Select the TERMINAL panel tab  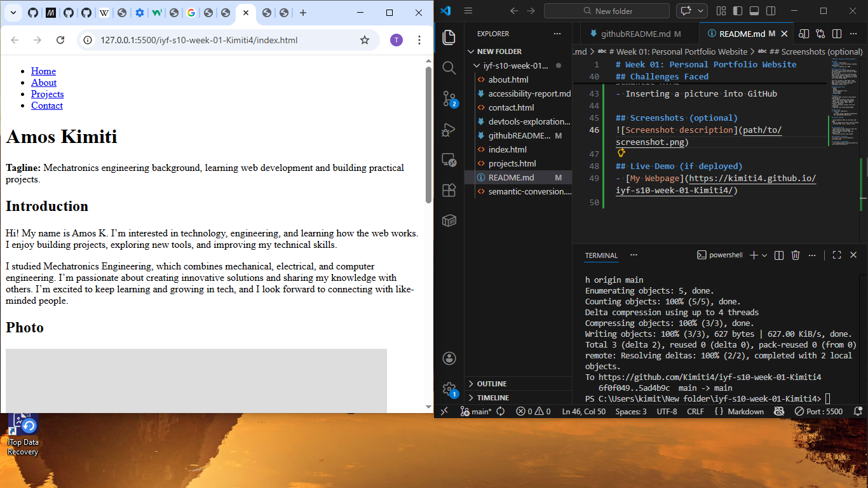601,255
